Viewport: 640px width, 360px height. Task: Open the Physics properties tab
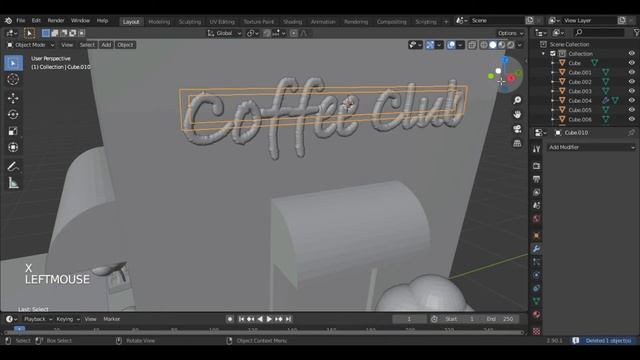(x=536, y=275)
